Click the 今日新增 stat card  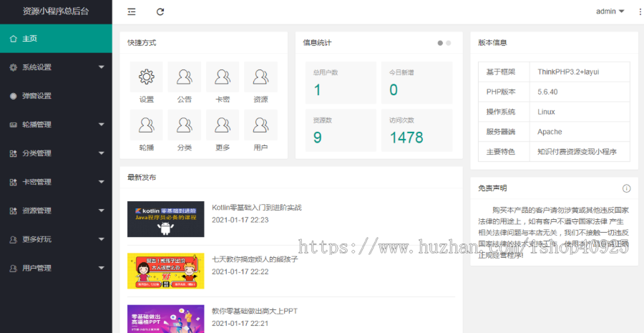[417, 82]
